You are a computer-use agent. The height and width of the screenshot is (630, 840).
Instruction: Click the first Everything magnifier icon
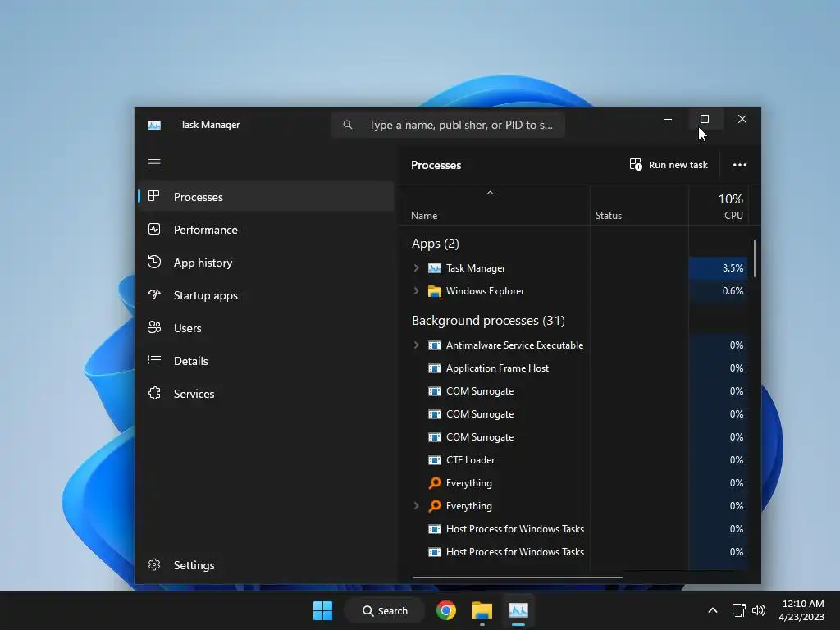coord(435,483)
